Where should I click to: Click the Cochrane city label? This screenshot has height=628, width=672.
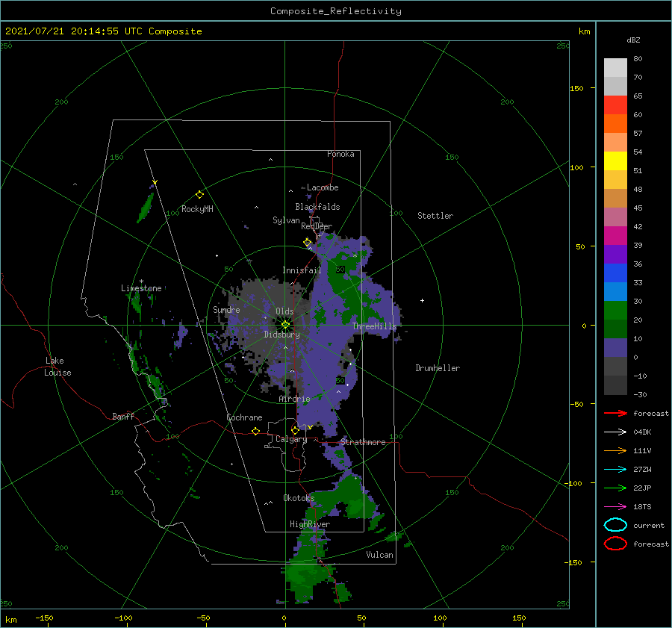[244, 417]
